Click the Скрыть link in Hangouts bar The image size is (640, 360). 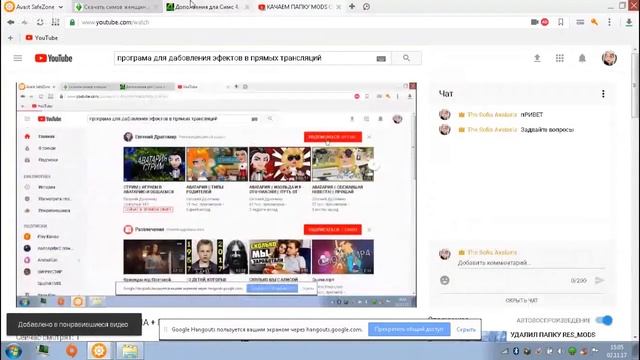[466, 329]
